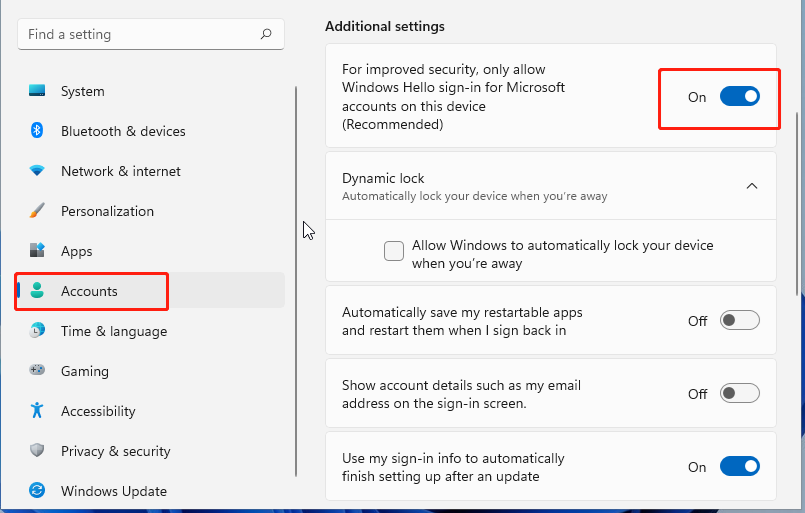Click the Additional settings heading
805x513 pixels.
coord(385,26)
